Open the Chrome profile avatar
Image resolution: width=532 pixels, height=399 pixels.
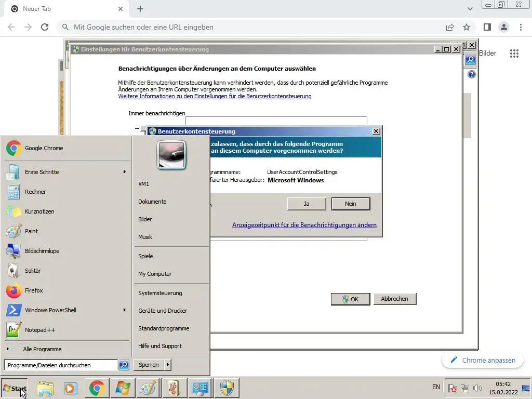(504, 27)
